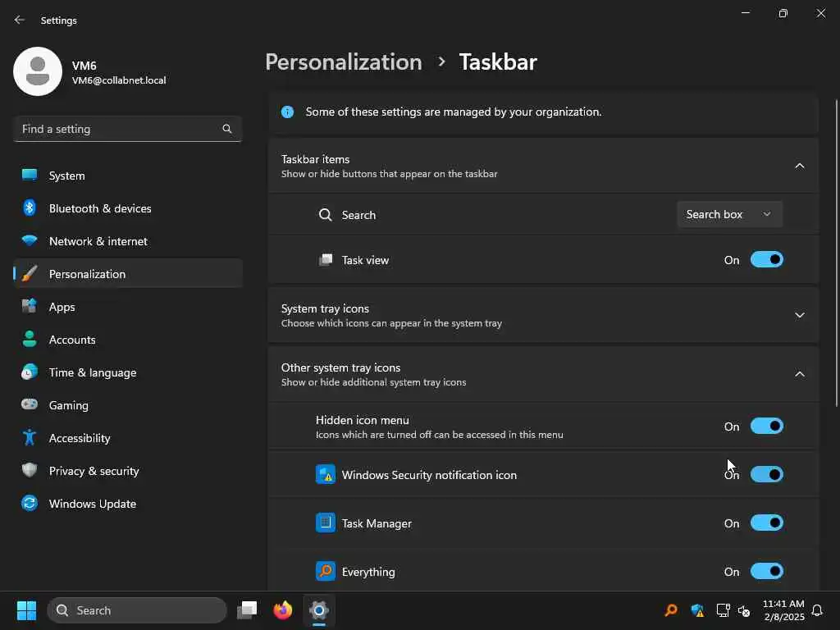This screenshot has width=840, height=630.
Task: Turn off the Task view toggle
Action: pyautogui.click(x=766, y=260)
